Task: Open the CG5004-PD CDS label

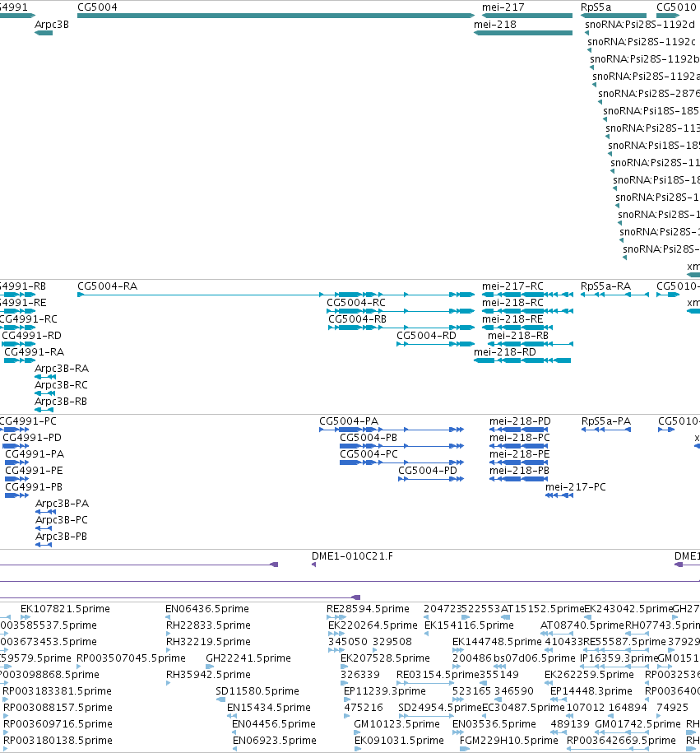Action: tap(427, 470)
